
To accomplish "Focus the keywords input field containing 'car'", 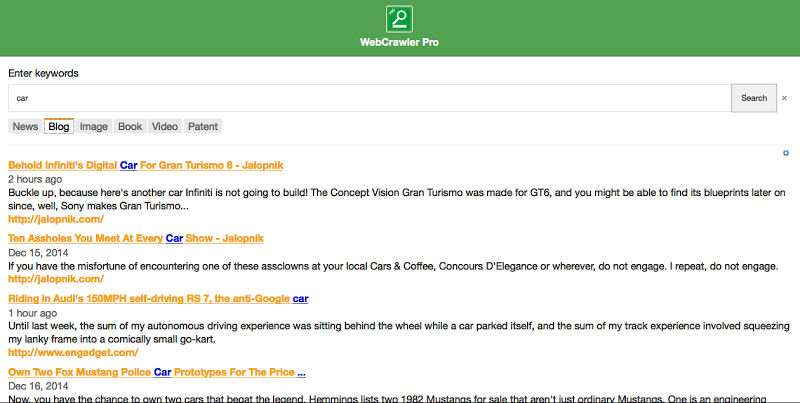I will point(369,98).
